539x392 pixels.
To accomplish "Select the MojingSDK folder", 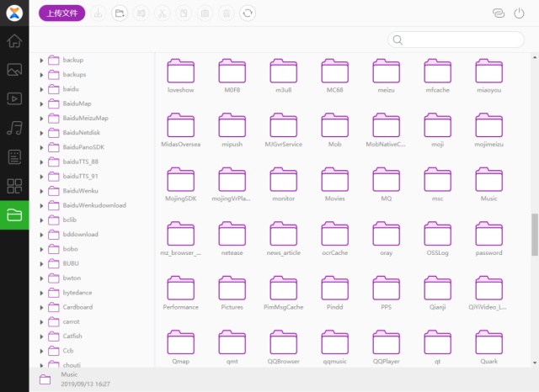I will (x=181, y=185).
